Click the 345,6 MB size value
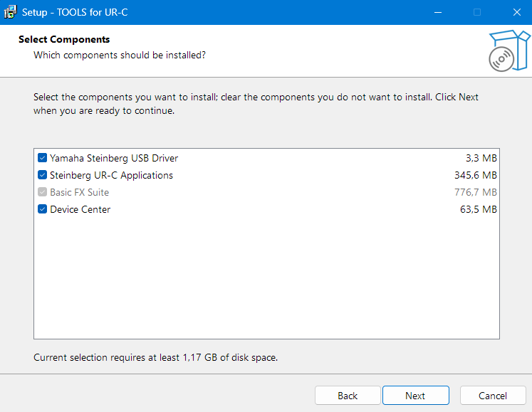 tap(476, 175)
